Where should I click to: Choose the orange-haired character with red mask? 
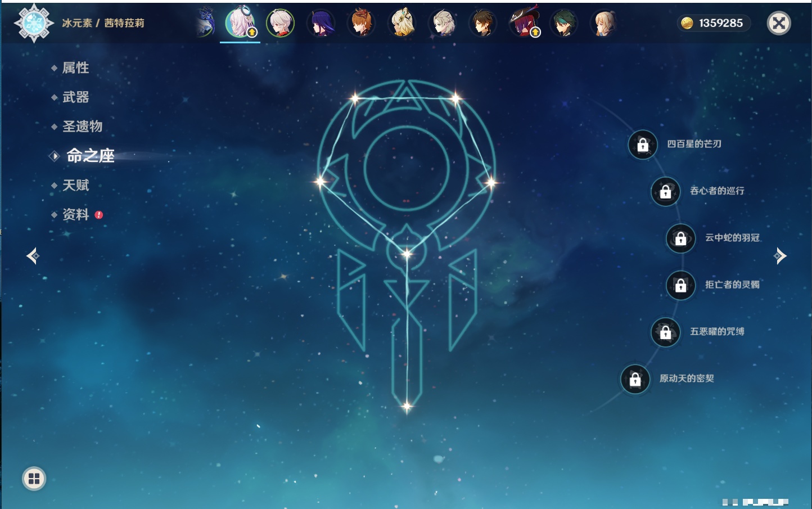pyautogui.click(x=361, y=23)
